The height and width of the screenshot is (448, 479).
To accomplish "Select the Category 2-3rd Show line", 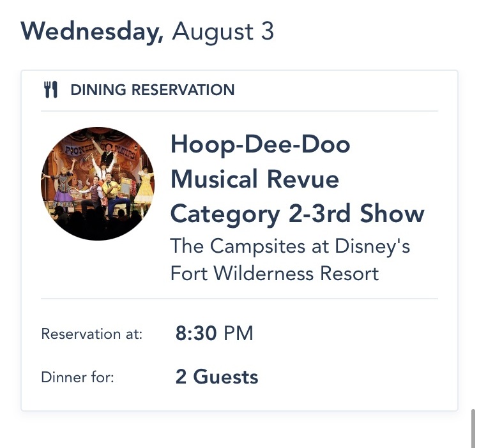I will (x=297, y=214).
